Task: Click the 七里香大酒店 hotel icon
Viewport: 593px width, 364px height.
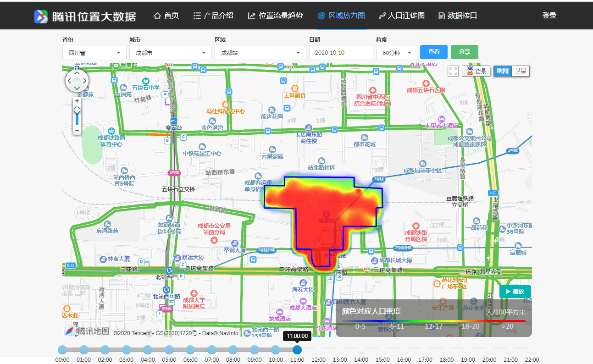Action: [442, 119]
